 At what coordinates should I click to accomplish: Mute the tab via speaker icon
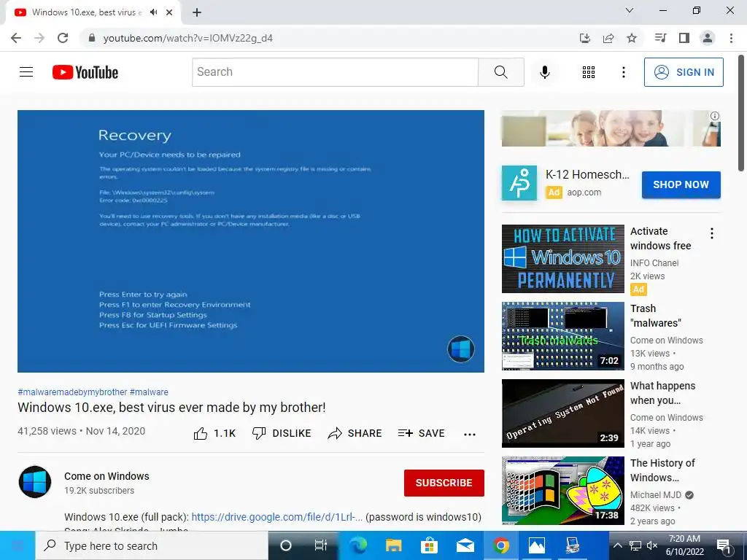pyautogui.click(x=153, y=12)
